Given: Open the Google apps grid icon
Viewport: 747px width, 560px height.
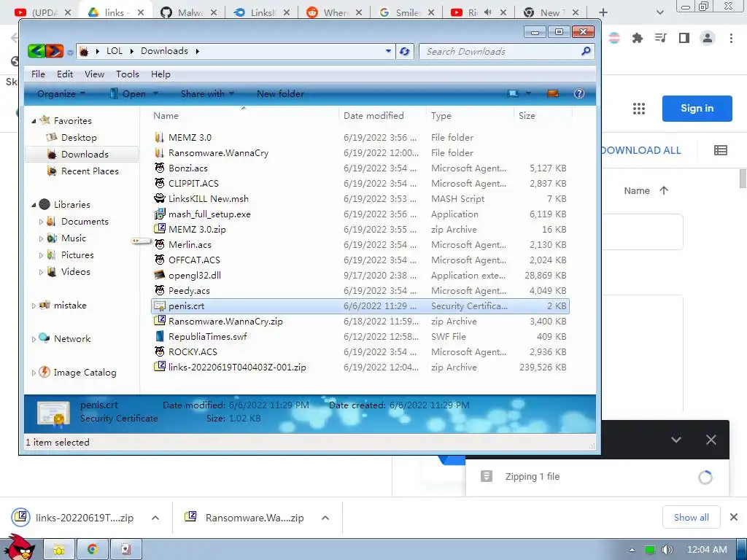Looking at the screenshot, I should [x=639, y=109].
